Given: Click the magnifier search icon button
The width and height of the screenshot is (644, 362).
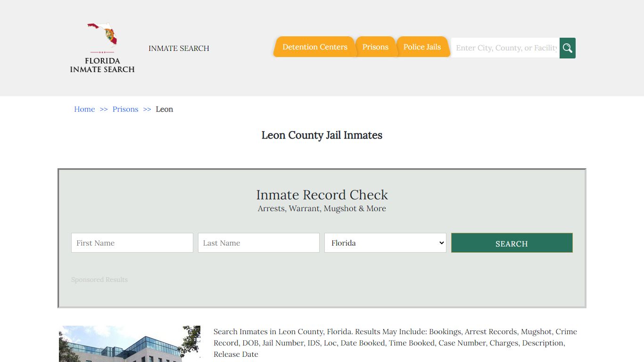Looking at the screenshot, I should [568, 48].
